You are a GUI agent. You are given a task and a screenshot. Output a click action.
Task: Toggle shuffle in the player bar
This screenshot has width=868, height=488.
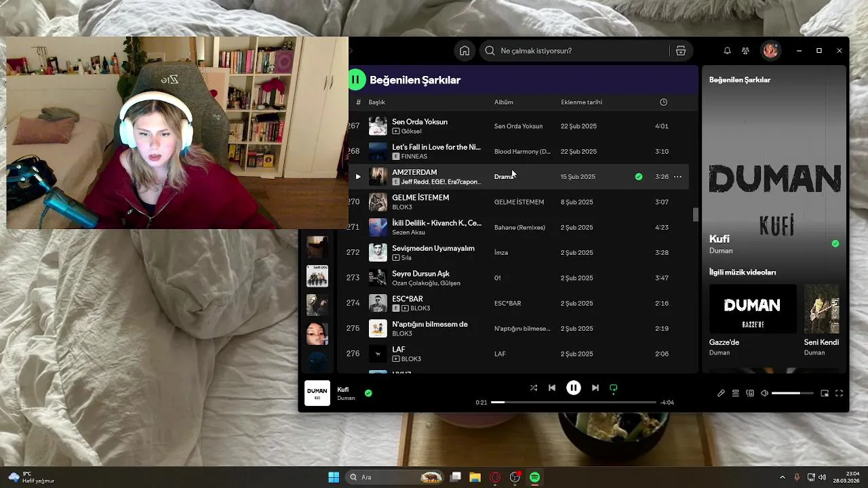tap(534, 388)
